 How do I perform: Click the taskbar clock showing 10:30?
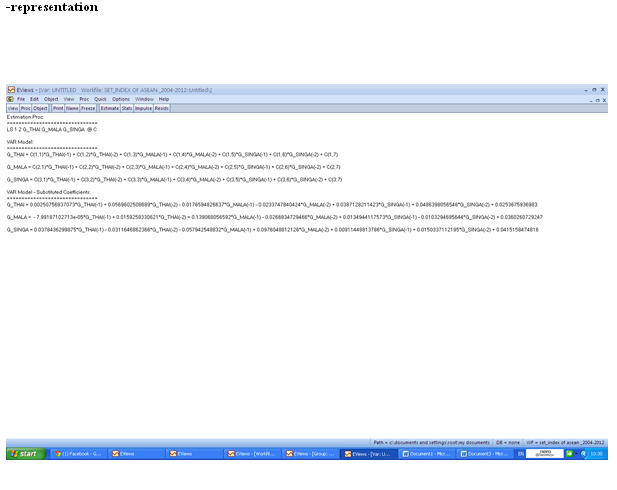pos(597,454)
